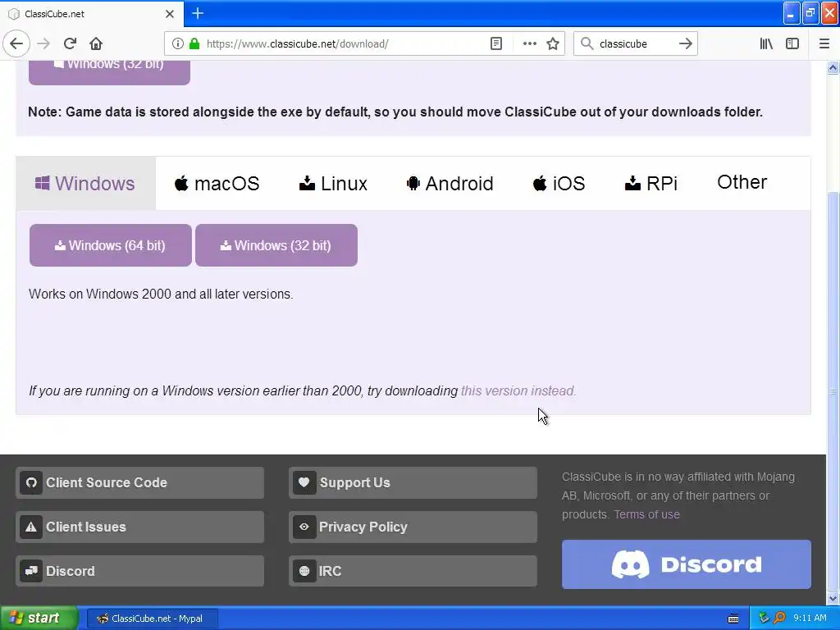Switch to the Other platform tab
The image size is (840, 630).
pos(742,182)
